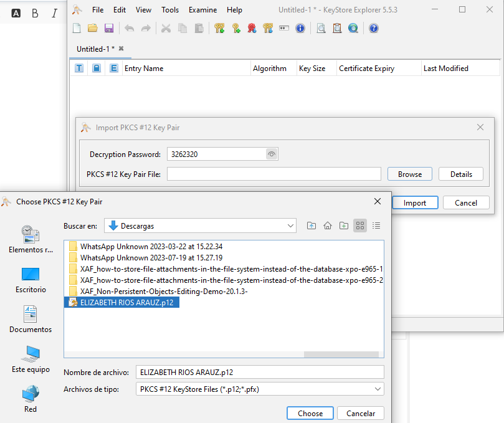The width and height of the screenshot is (504, 423).
Task: Click the Examine Clipboard icon
Action: [x=337, y=28]
